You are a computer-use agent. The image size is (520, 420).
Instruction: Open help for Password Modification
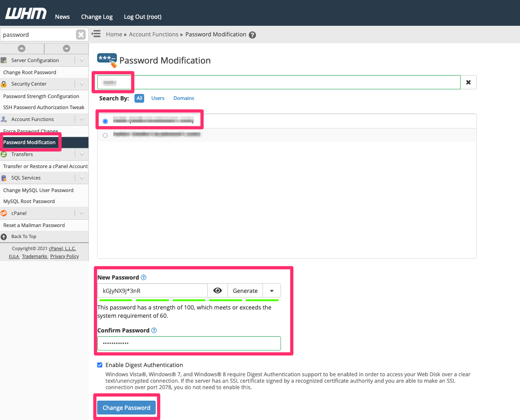[x=252, y=35]
